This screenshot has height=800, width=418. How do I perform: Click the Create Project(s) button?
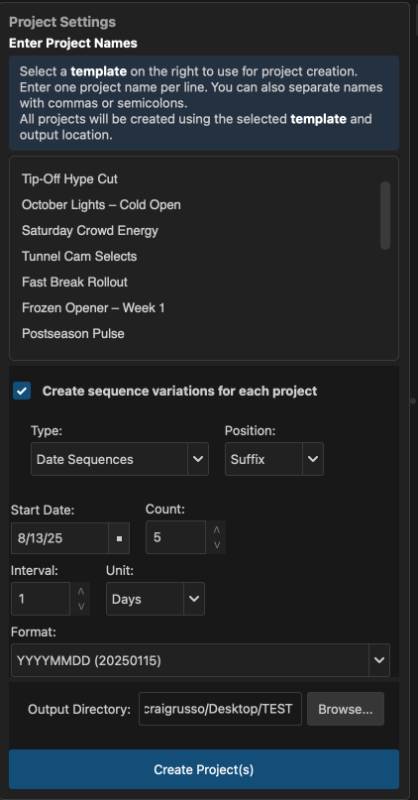(204, 769)
